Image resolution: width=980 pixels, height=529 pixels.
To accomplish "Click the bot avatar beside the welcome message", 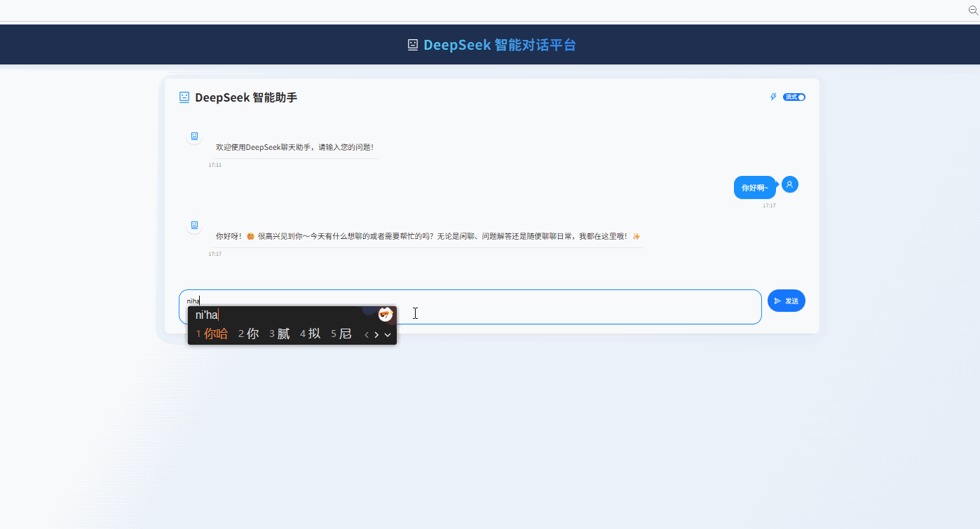I will point(194,137).
